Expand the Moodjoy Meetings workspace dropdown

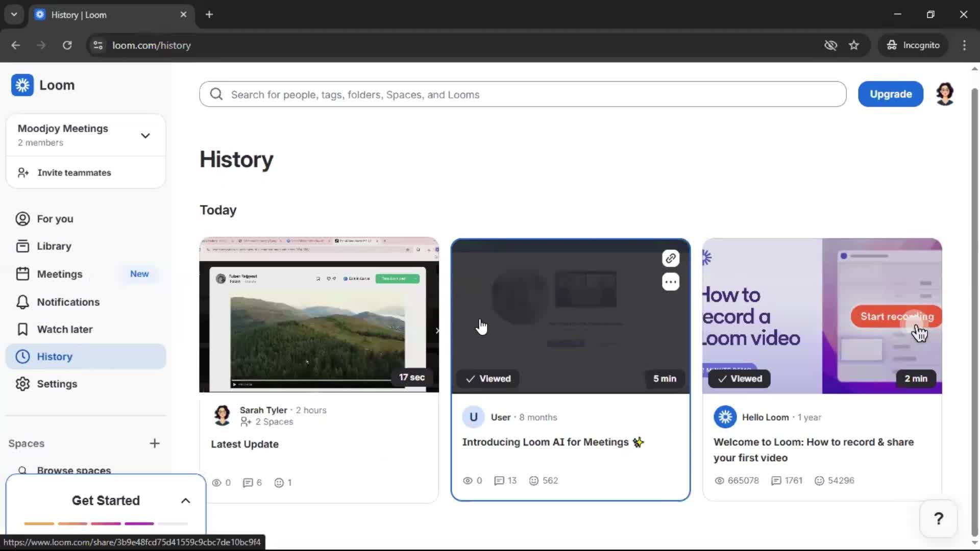[145, 135]
